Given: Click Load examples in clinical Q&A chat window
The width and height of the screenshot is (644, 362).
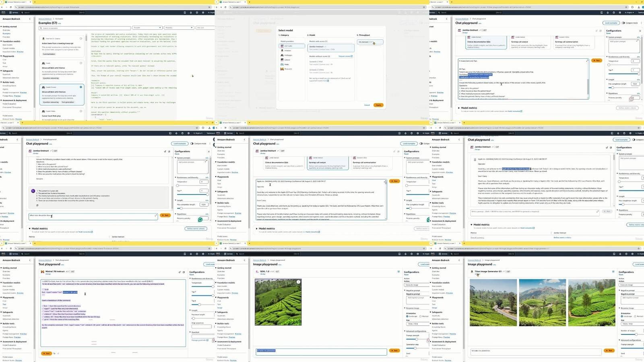Looking at the screenshot, I should (x=611, y=23).
